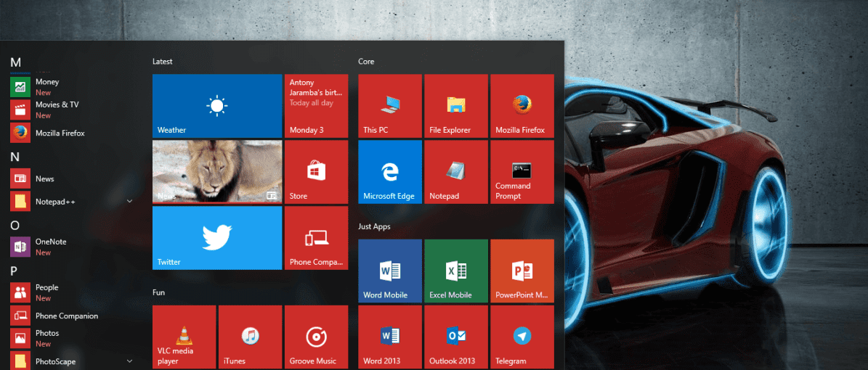Open the Outlook 2013 tile
The height and width of the screenshot is (370, 868).
click(456, 337)
